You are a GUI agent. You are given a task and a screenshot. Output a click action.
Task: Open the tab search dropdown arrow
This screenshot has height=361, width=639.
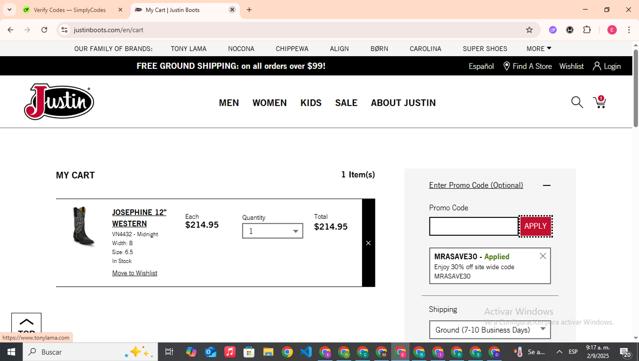[9, 10]
